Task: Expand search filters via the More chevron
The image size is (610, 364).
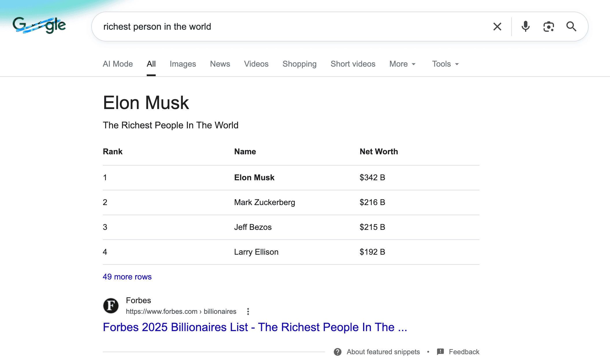Action: coord(413,64)
